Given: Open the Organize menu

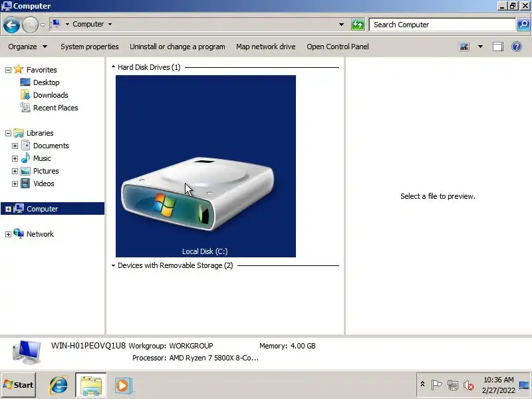Looking at the screenshot, I should coord(27,47).
